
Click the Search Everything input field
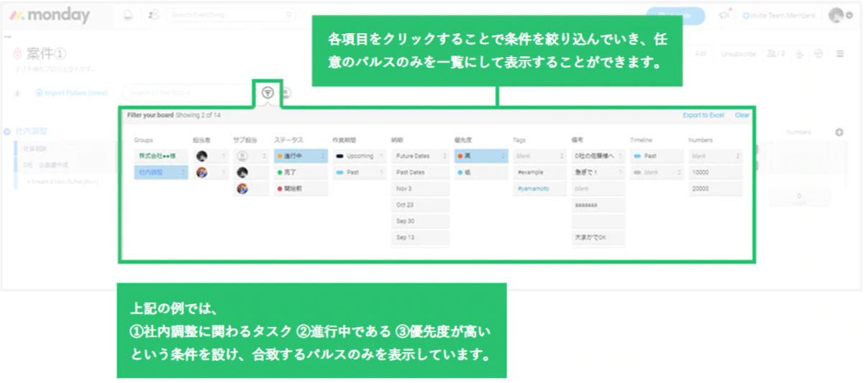click(230, 15)
